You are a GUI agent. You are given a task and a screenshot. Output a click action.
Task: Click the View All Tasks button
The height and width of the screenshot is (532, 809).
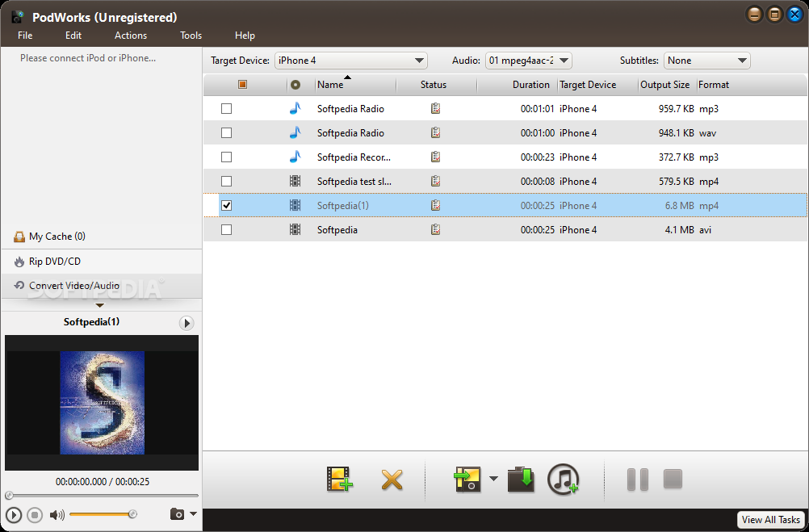click(770, 520)
